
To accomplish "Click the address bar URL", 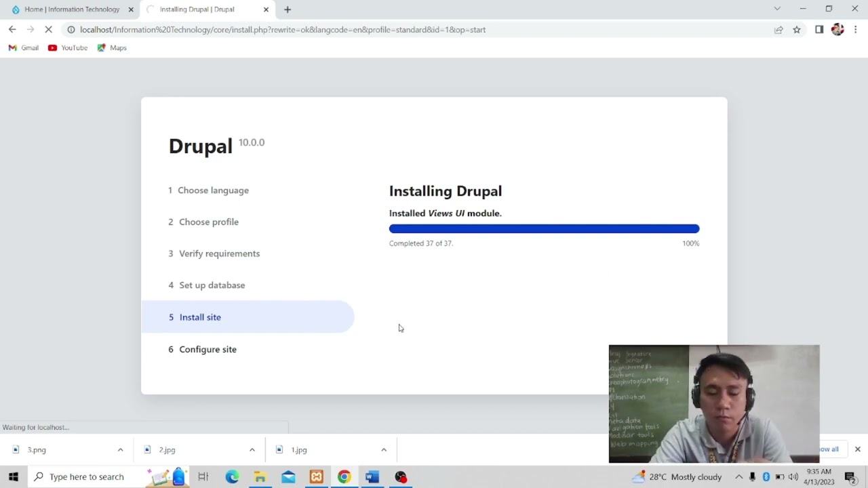I will point(283,30).
